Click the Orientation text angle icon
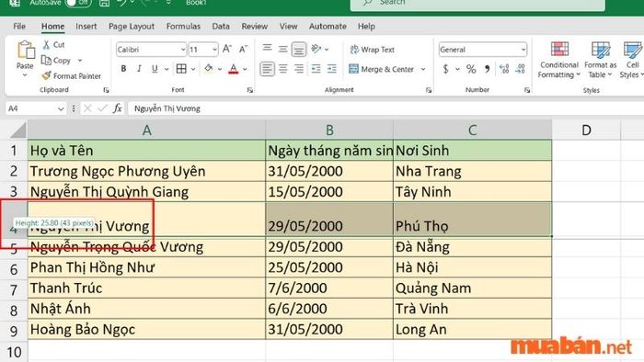The width and height of the screenshot is (644, 362). pos(316,50)
